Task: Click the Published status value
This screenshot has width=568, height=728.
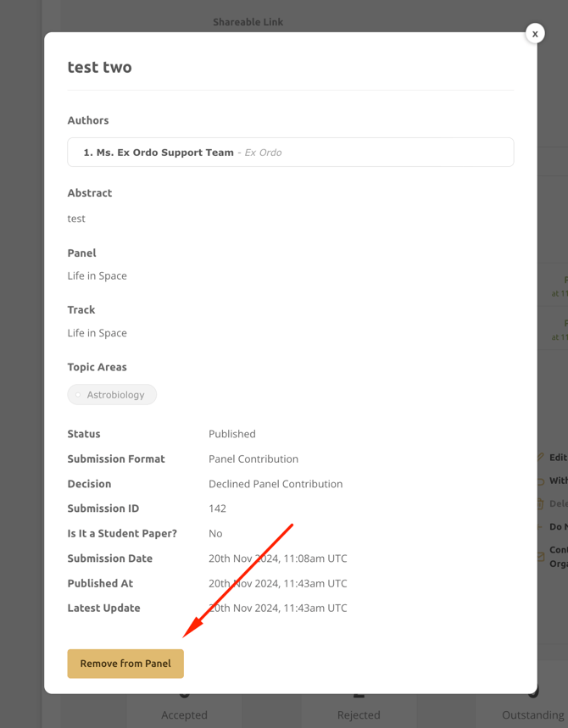Action: point(231,434)
